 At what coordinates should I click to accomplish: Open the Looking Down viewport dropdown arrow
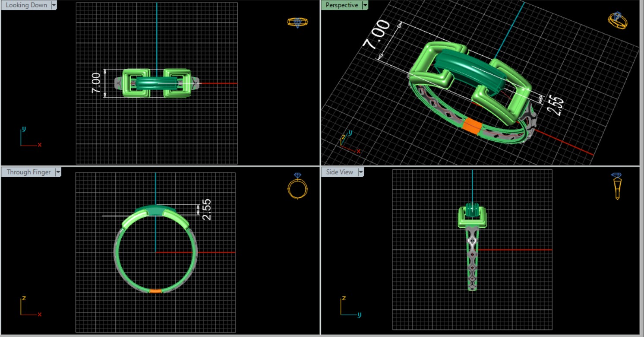[x=54, y=5]
